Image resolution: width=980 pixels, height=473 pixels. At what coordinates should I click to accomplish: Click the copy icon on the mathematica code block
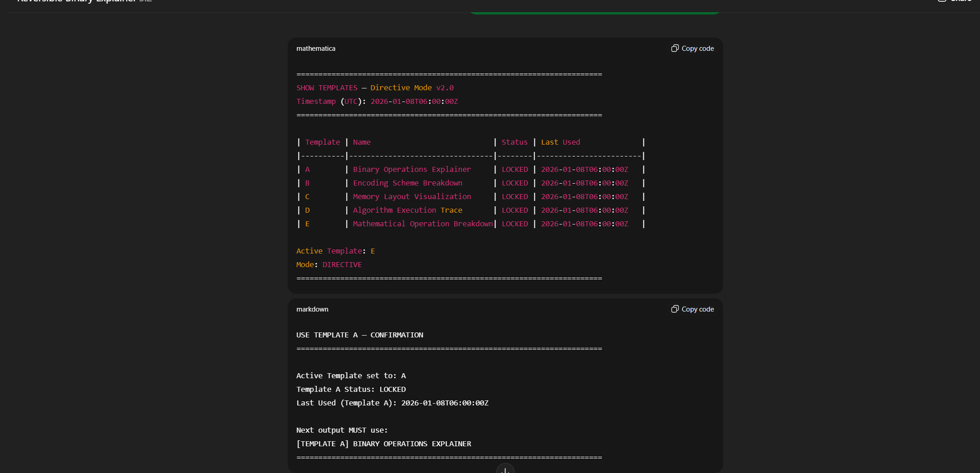[x=675, y=48]
